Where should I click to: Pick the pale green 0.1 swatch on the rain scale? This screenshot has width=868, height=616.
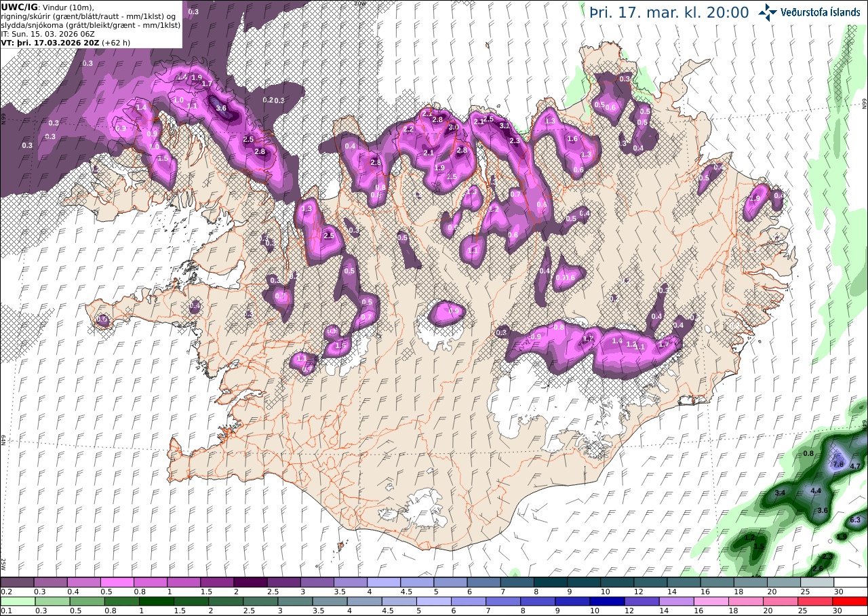(17, 601)
